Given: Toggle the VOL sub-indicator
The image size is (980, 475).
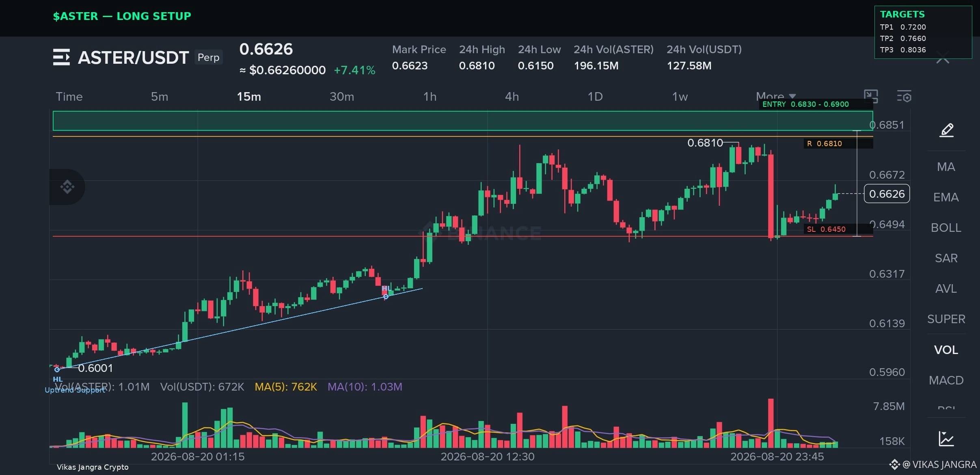Looking at the screenshot, I should [x=946, y=350].
